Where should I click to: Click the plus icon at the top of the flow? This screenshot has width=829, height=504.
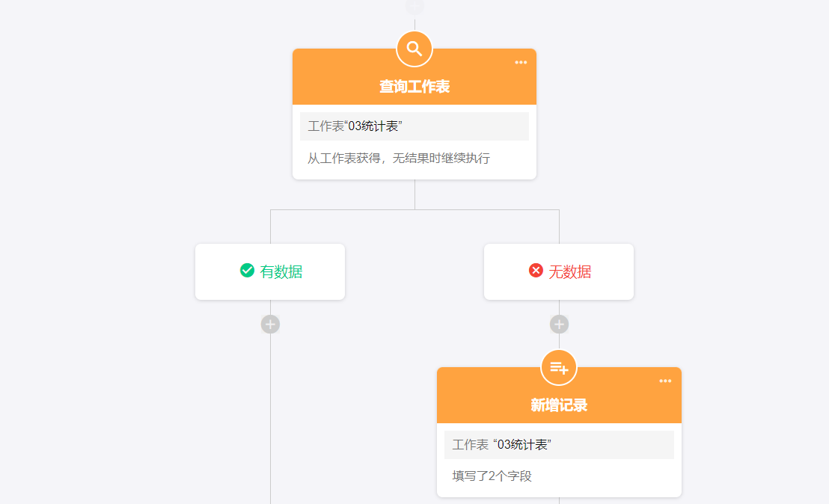[414, 6]
